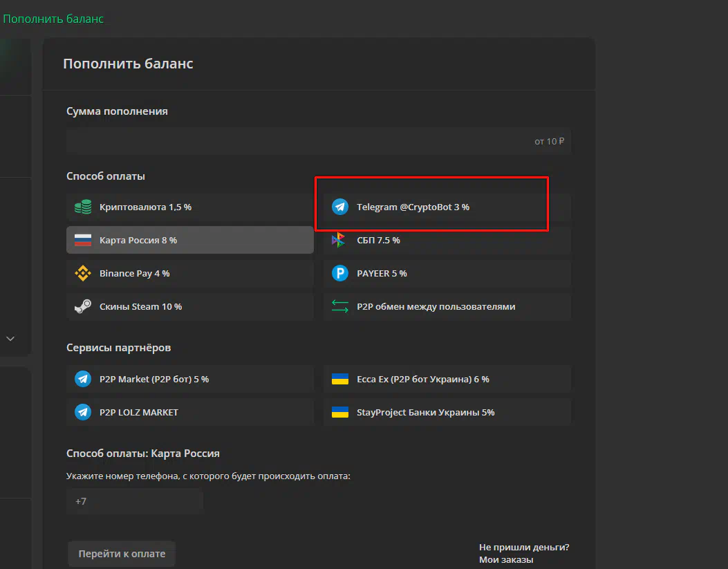This screenshot has height=569, width=728.
Task: Choose Скины Steam 10 % option
Action: [190, 306]
